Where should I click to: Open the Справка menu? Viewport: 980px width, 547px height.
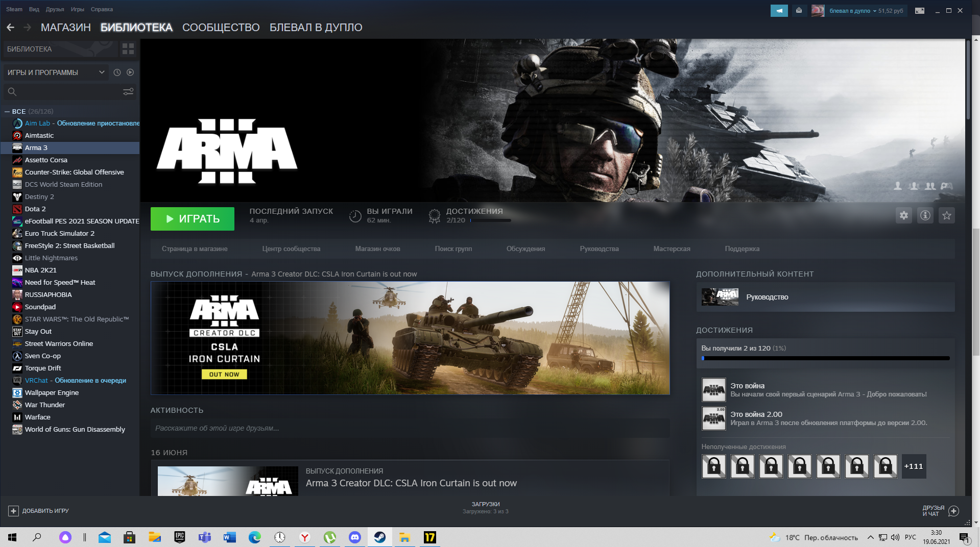click(102, 9)
